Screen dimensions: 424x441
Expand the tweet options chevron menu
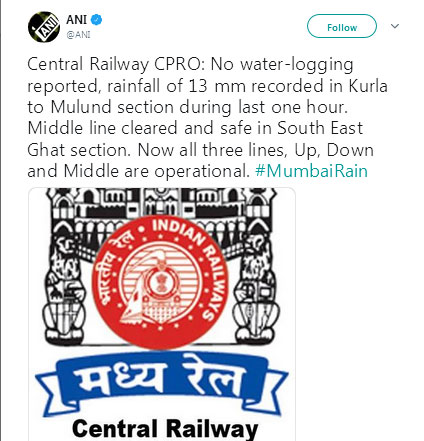tap(395, 26)
